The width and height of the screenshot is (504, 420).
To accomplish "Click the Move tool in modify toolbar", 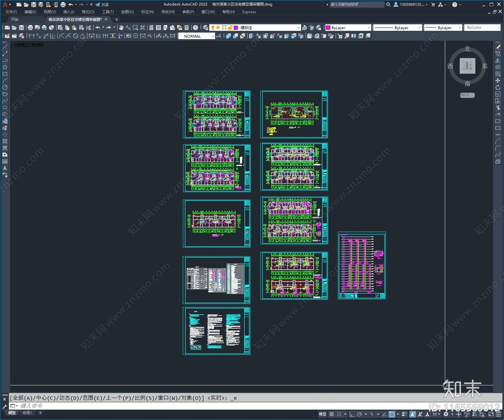I will point(498,81).
